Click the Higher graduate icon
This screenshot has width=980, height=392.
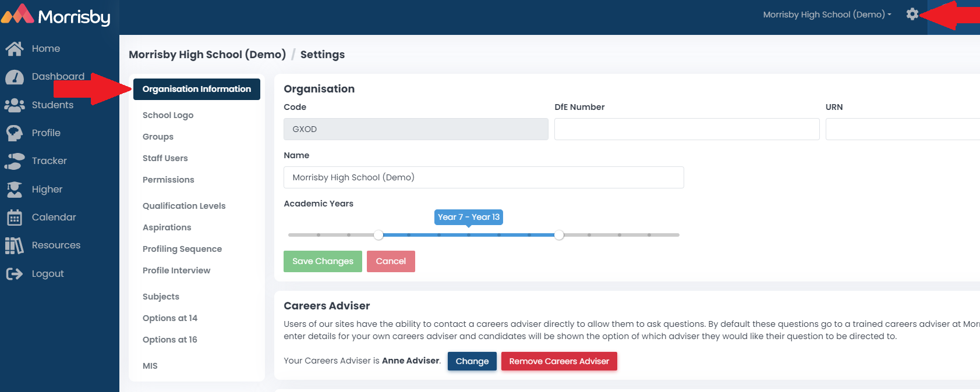pos(15,190)
